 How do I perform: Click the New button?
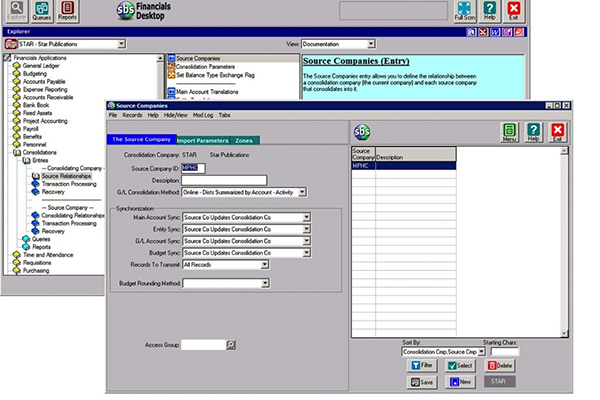point(460,382)
